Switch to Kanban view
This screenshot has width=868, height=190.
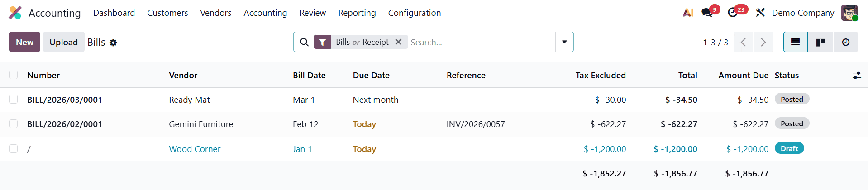click(820, 42)
